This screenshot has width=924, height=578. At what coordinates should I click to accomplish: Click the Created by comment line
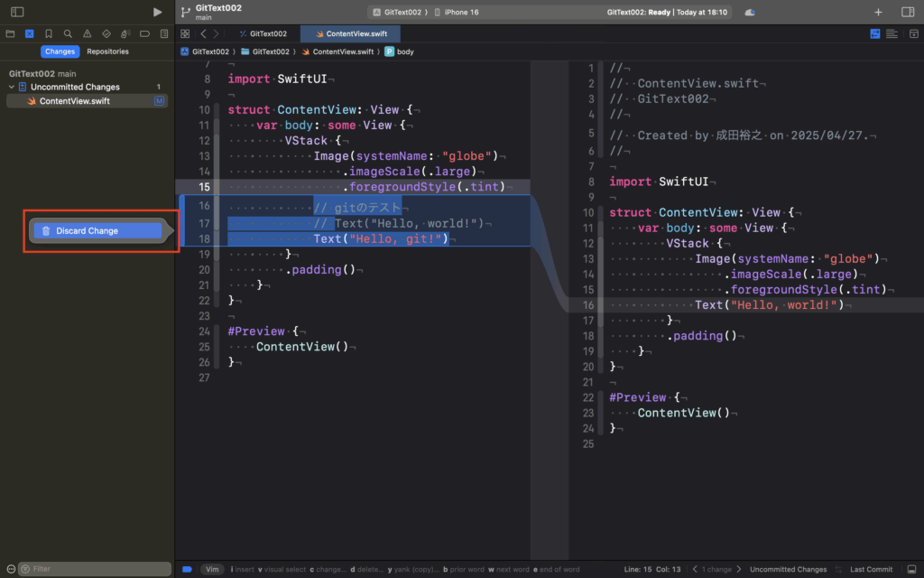coord(739,135)
